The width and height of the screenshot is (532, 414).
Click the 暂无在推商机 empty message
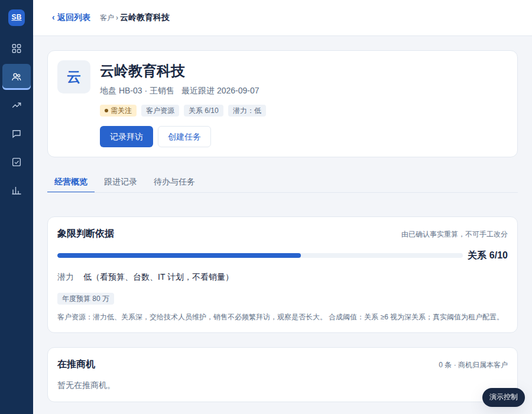click(85, 386)
